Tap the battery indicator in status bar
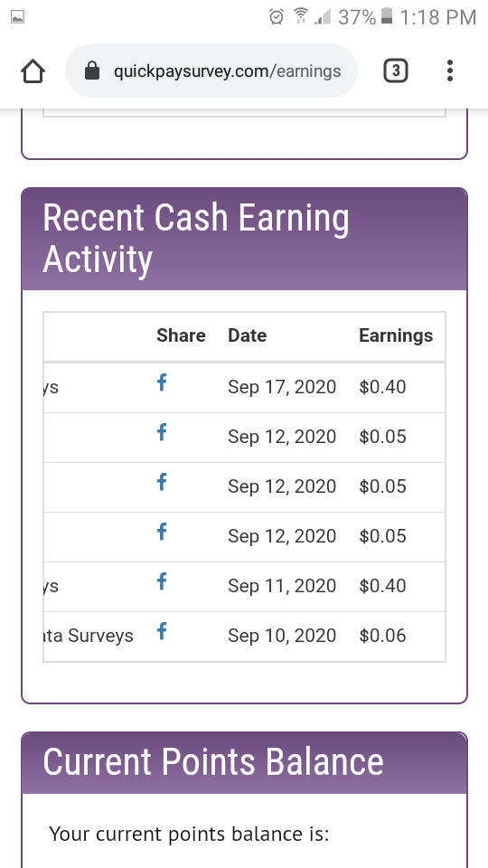This screenshot has height=868, width=488. coord(388,16)
